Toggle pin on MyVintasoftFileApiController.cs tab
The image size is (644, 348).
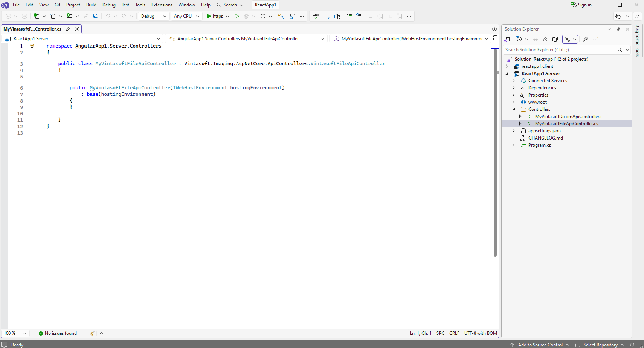[x=68, y=29]
